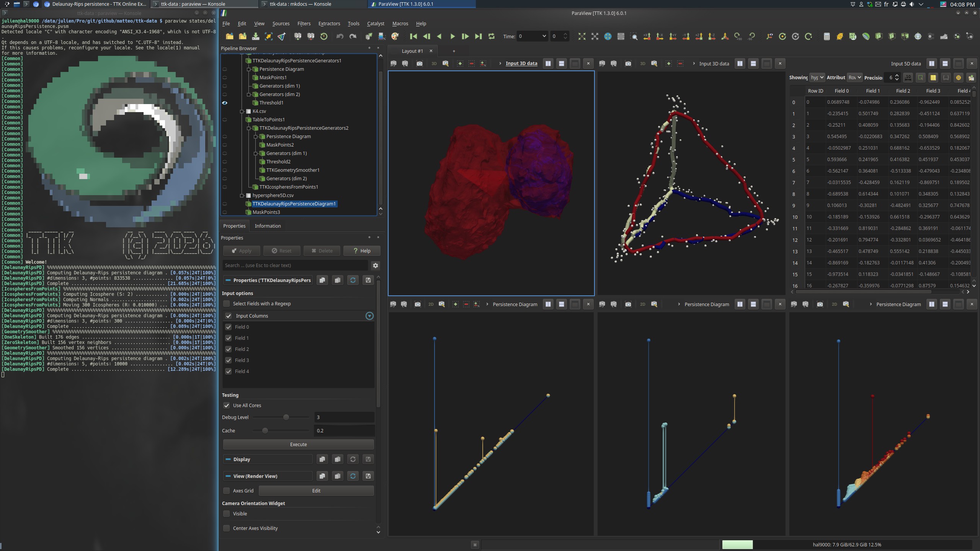980x551 pixels.
Task: Save the current state with the save state icon
Action: tap(255, 36)
